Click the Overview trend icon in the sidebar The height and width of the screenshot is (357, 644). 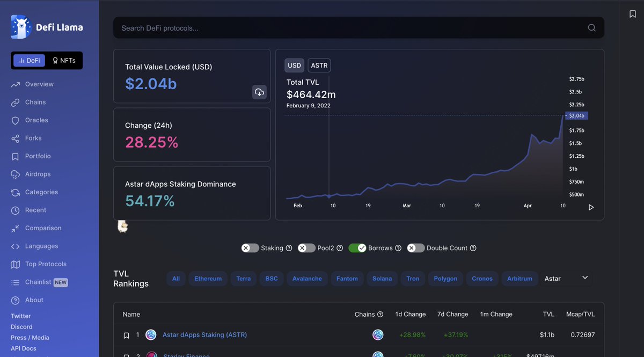point(15,84)
